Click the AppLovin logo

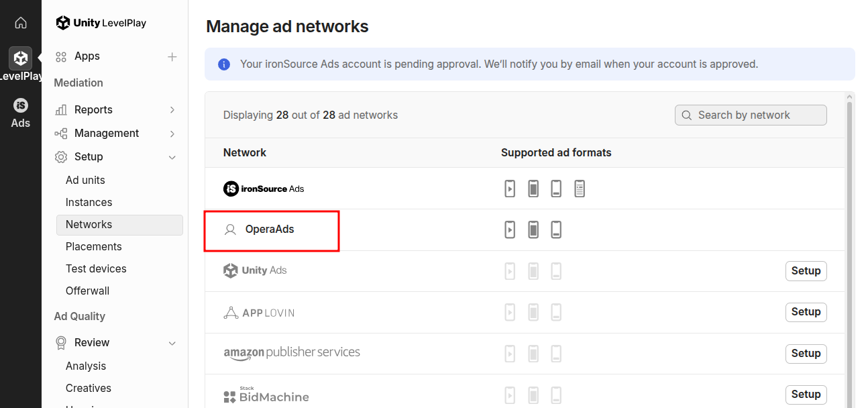pos(259,313)
